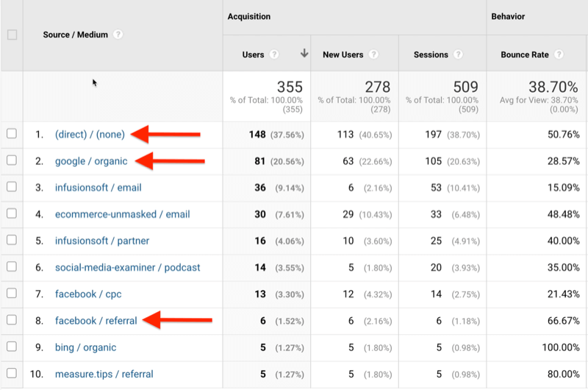Screen dimensions: 588x390
Task: Click bounce rate 50.76% cell
Action: [564, 135]
